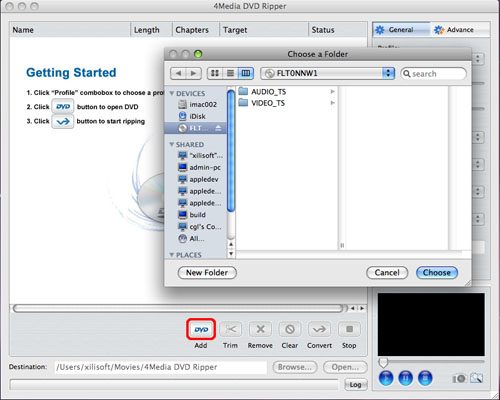The height and width of the screenshot is (400, 500).
Task: Click the Name column header
Action: coord(70,30)
